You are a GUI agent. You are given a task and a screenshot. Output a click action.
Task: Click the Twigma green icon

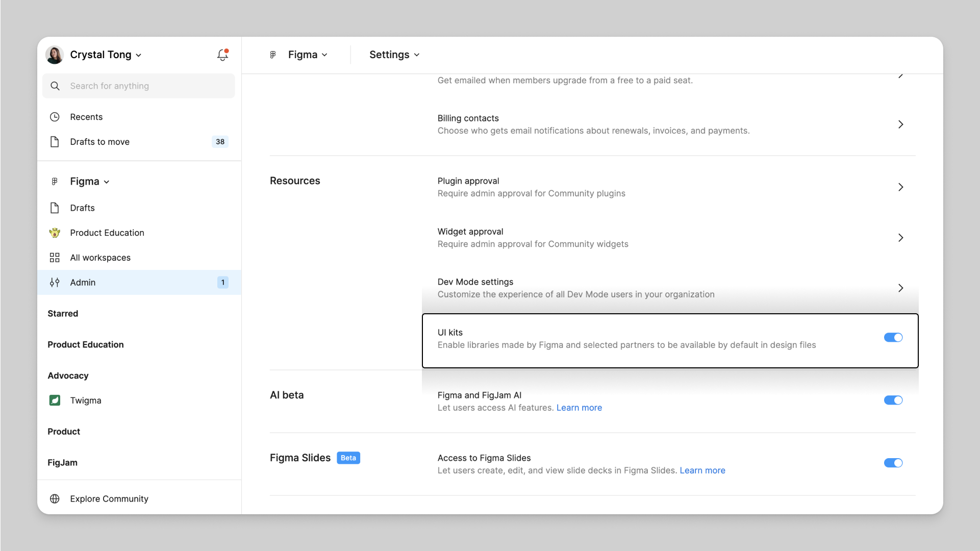[55, 400]
